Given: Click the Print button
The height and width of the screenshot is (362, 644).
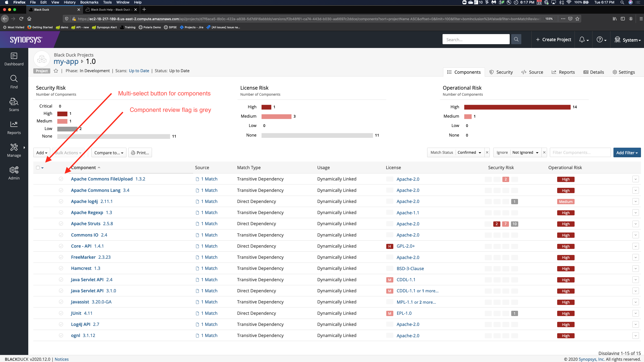Looking at the screenshot, I should [140, 153].
